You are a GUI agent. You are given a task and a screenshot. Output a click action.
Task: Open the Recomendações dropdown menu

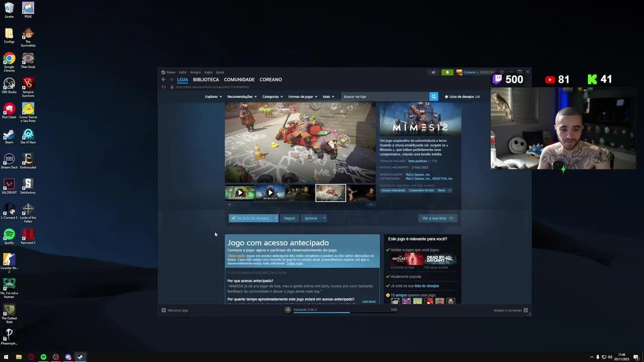coord(242,97)
